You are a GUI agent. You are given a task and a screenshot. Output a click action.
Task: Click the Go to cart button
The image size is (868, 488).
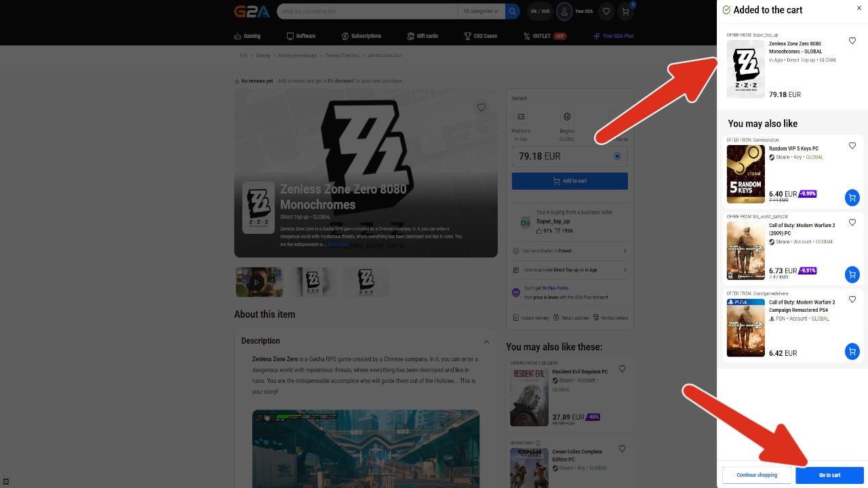[829, 475]
